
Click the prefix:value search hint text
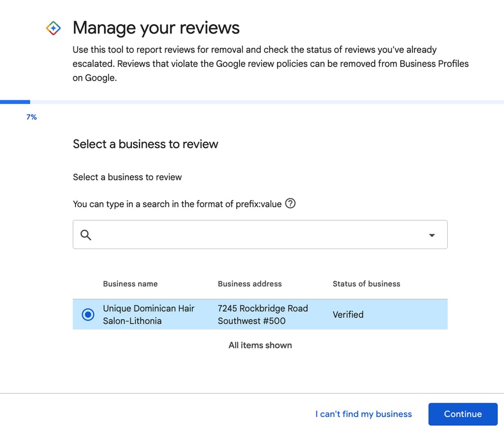177,204
